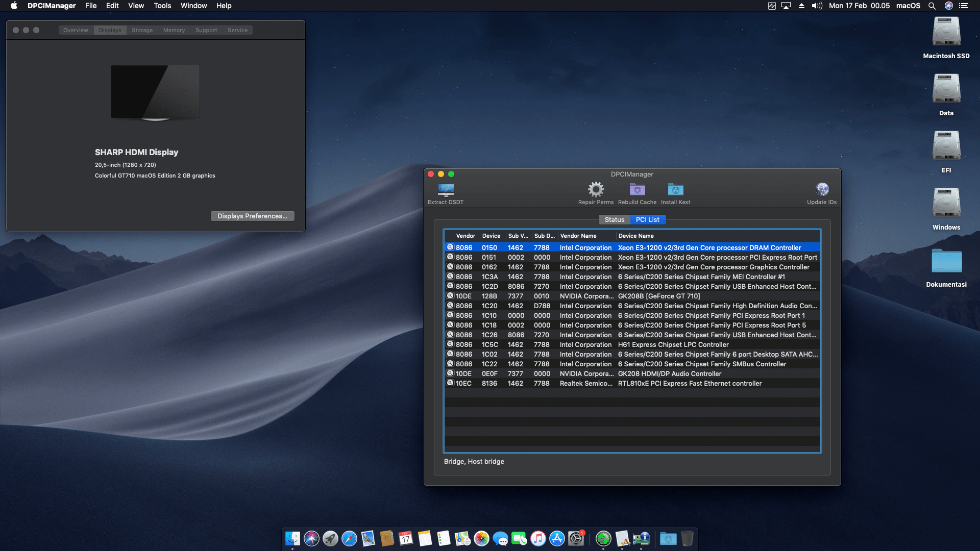Open the Tools menu

pyautogui.click(x=162, y=6)
